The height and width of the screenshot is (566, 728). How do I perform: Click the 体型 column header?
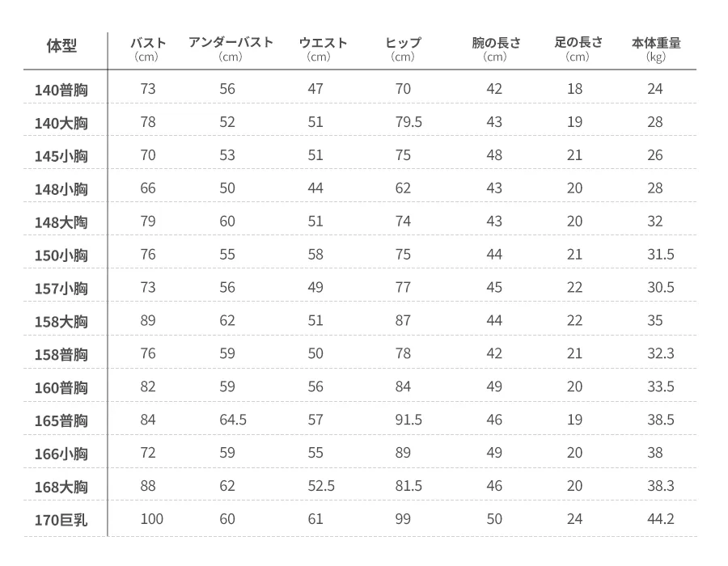click(x=61, y=45)
